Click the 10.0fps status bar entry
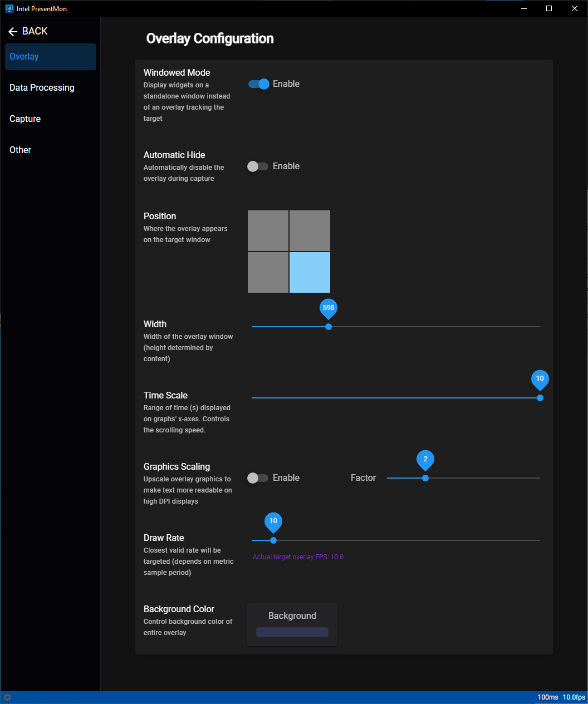Viewport: 588px width, 704px height. coord(574,697)
